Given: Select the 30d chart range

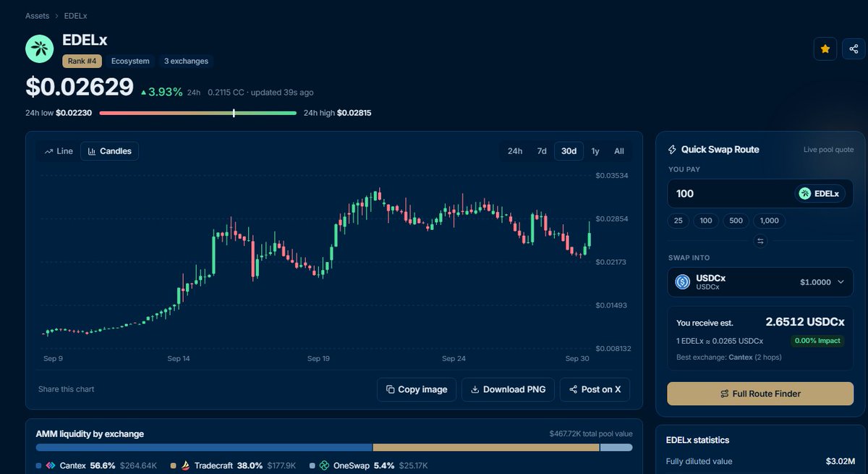Looking at the screenshot, I should tap(569, 151).
